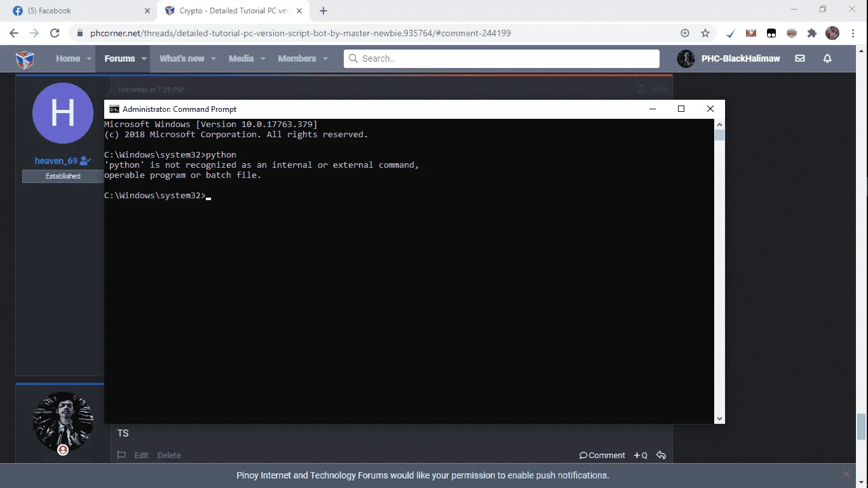Click the forum Search input field
This screenshot has height=488, width=868.
(x=501, y=58)
